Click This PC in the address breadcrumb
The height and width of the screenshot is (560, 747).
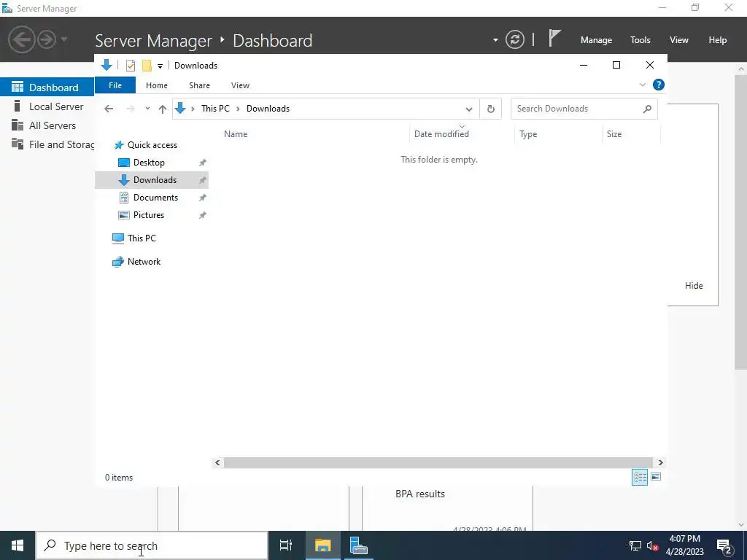pyautogui.click(x=215, y=109)
